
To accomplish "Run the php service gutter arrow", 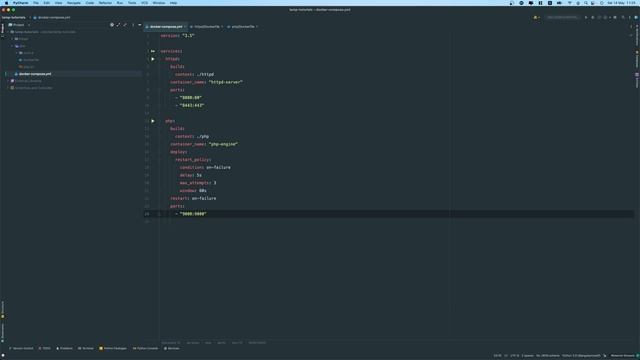I will tap(153, 121).
